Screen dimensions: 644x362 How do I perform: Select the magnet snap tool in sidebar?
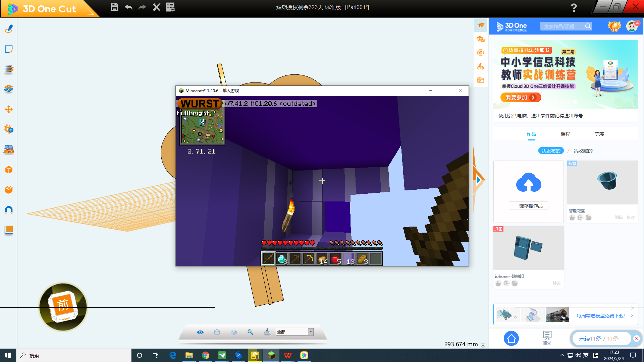click(9, 210)
